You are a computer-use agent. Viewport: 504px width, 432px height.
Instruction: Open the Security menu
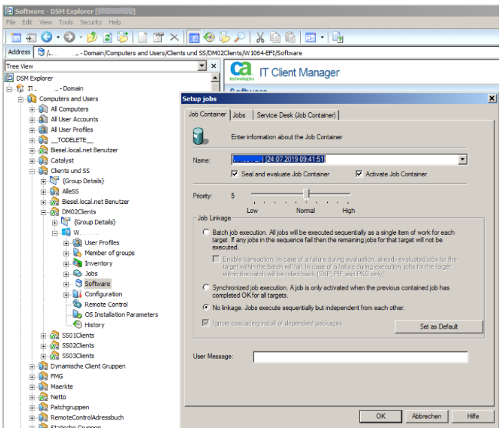pyautogui.click(x=91, y=22)
